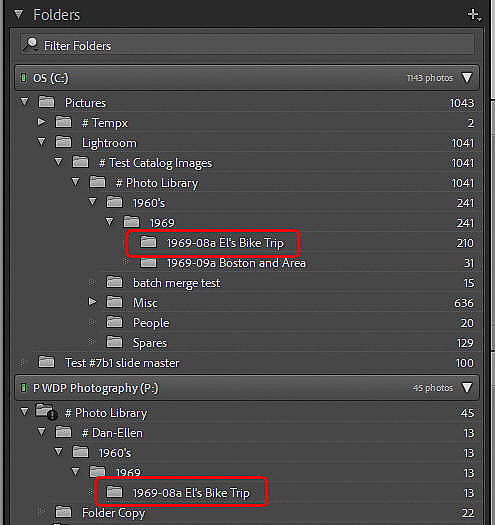Click the P WDP Photography (P:) volume label
This screenshot has height=525, width=495.
[x=96, y=388]
